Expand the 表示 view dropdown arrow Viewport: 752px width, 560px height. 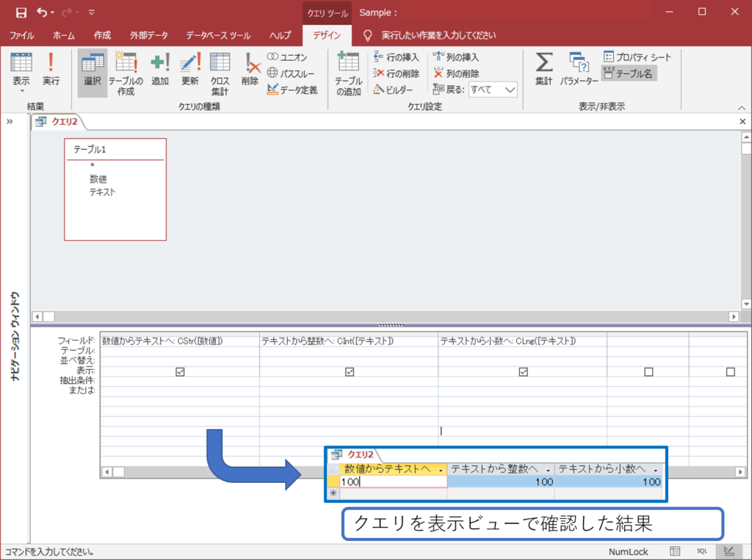(21, 91)
